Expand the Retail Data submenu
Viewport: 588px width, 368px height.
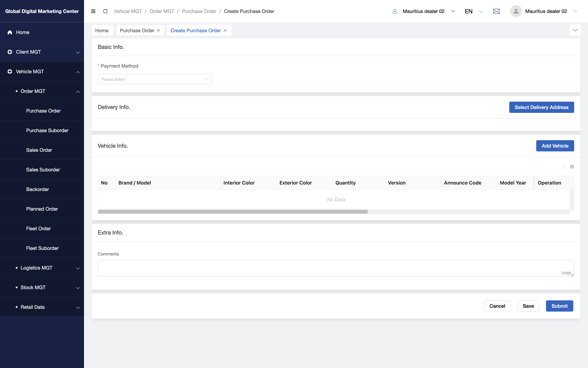click(78, 308)
